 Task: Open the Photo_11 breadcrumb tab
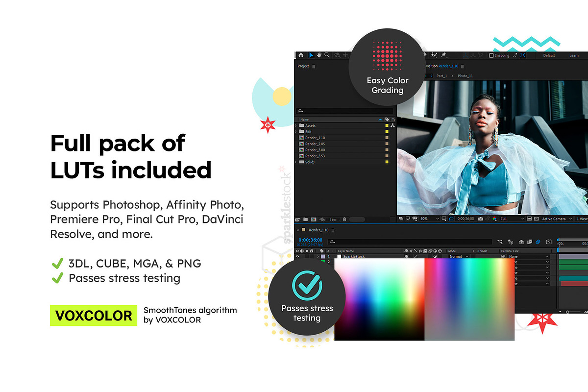(465, 76)
